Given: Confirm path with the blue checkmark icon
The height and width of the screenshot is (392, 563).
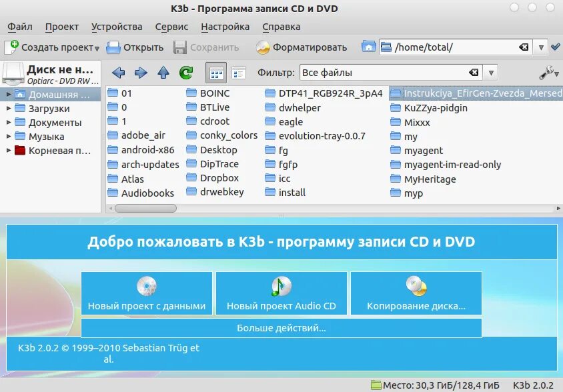Looking at the screenshot, I should pos(556,47).
